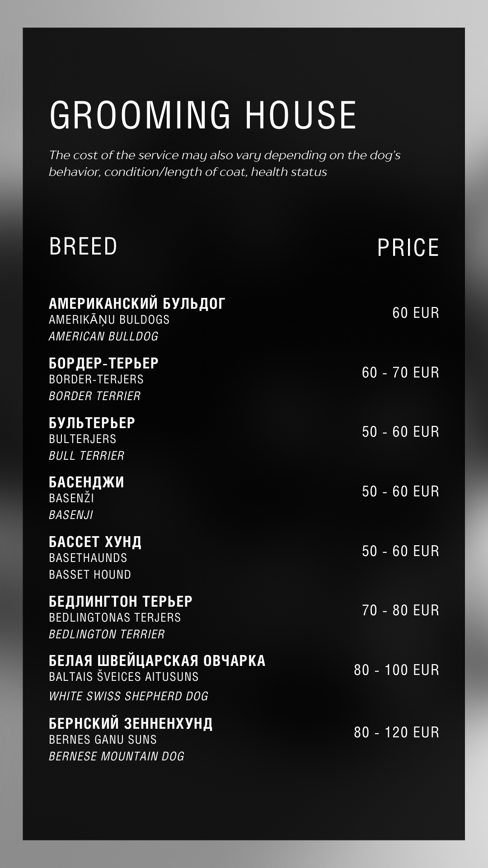Click the 60 EUR price
The height and width of the screenshot is (868, 488).
(x=415, y=313)
